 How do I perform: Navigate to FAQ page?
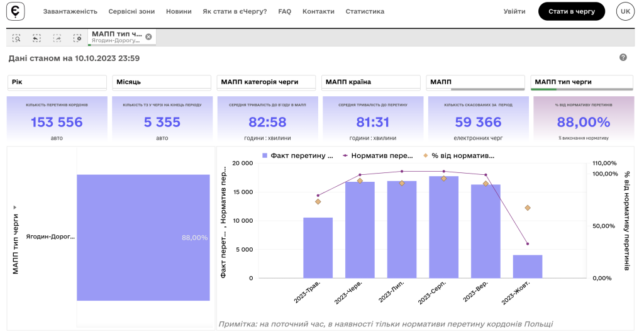pos(285,11)
